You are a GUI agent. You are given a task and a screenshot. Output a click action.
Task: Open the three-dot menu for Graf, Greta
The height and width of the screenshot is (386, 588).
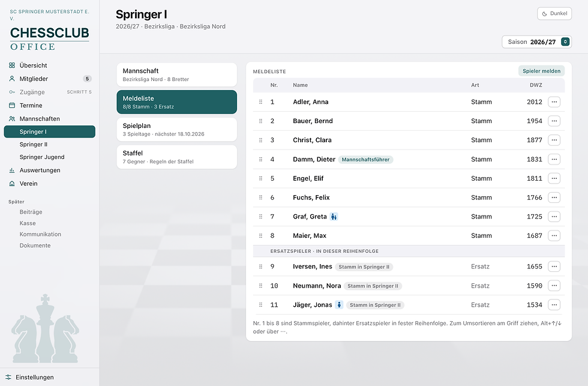554,217
